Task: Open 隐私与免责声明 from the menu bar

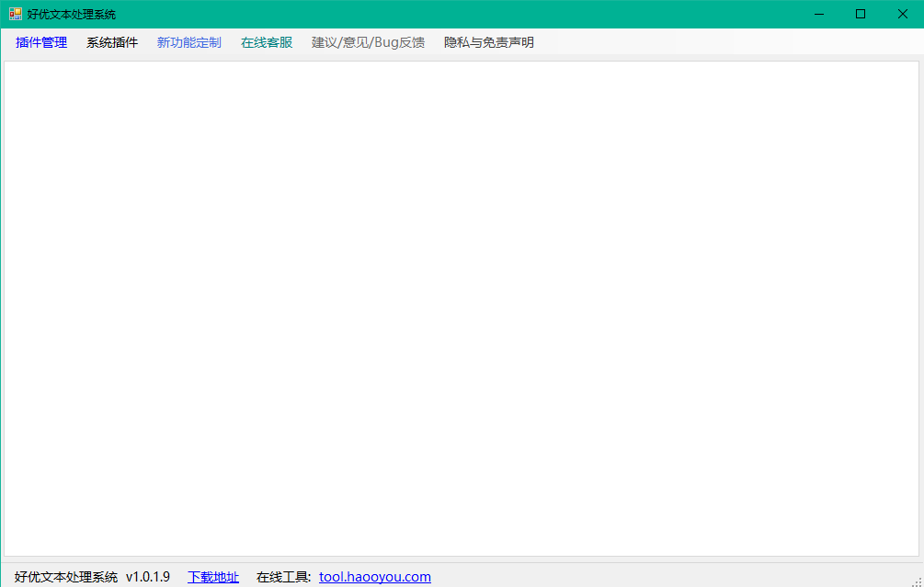Action: click(489, 42)
